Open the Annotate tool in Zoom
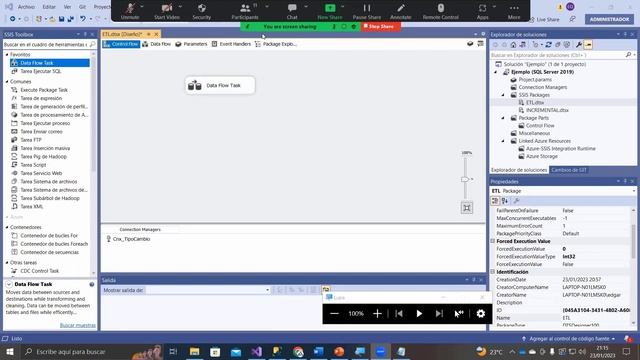Screen dimensions: 640x360 pyautogui.click(x=400, y=11)
